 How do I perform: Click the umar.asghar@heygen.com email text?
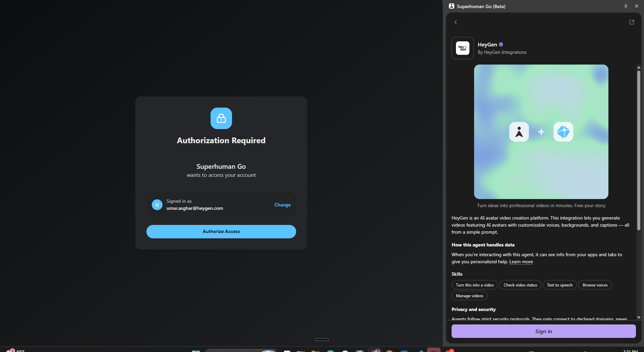click(x=195, y=208)
